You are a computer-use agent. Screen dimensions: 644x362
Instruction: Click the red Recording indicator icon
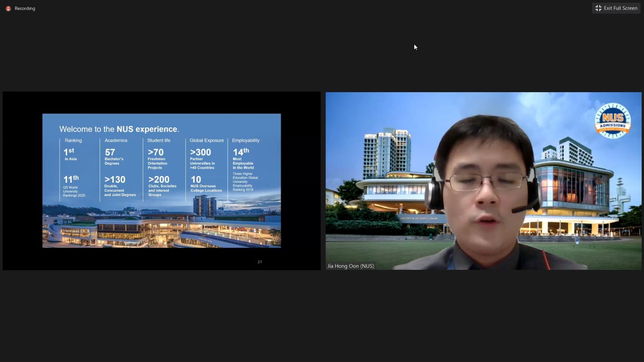coord(8,8)
